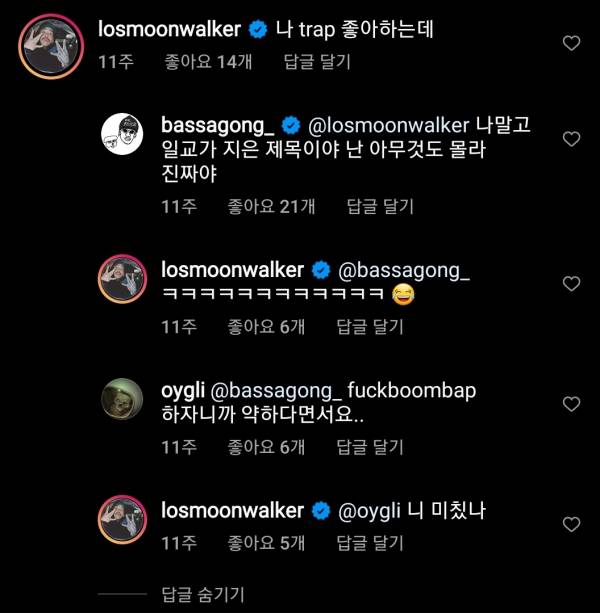600x613 pixels.
Task: Reply to bassagong_'s comment
Action: tap(379, 207)
